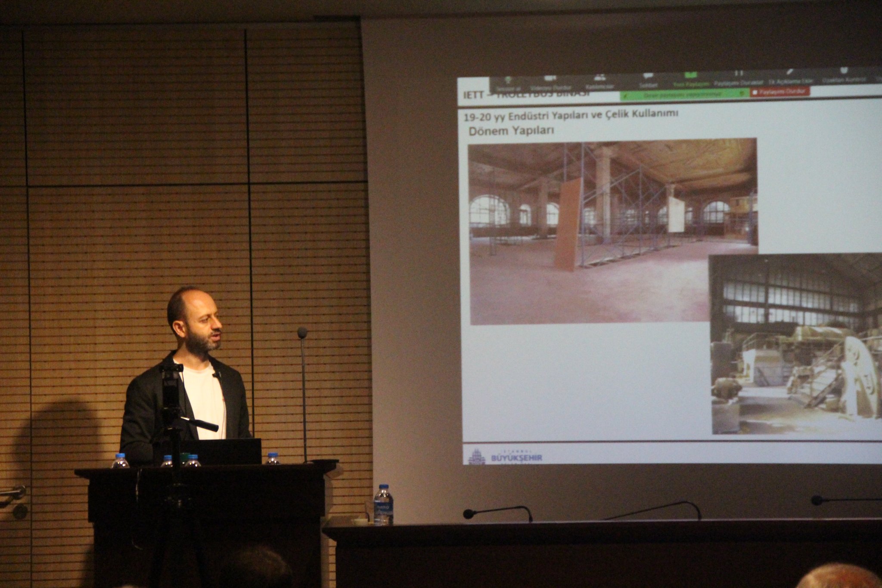
Task: Click the industrial machinery hall photo
Action: [x=795, y=344]
